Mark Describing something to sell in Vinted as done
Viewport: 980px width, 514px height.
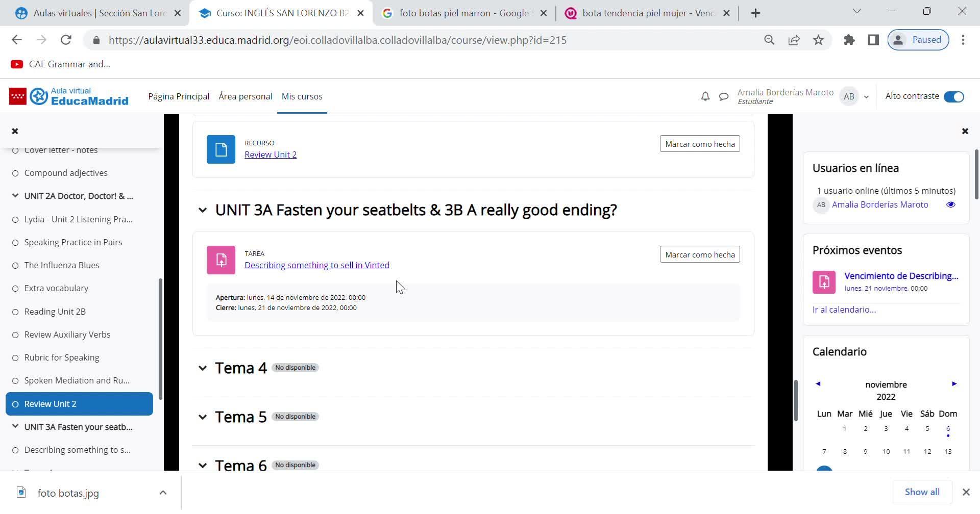[x=700, y=254]
